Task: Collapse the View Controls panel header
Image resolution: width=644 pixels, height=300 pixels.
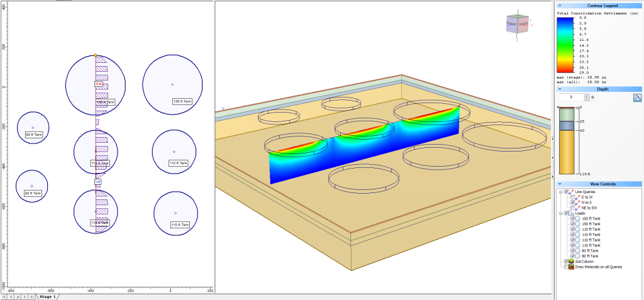Action: 560,184
